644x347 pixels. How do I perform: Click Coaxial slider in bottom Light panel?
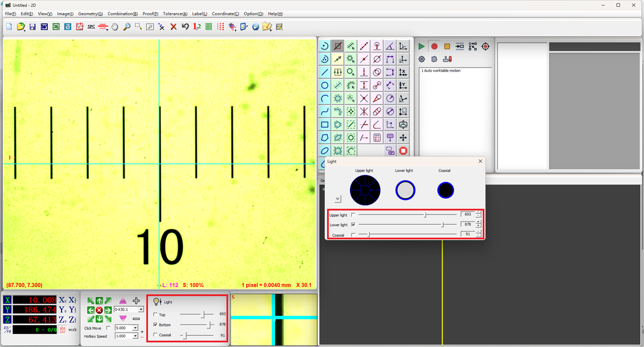coord(197,335)
